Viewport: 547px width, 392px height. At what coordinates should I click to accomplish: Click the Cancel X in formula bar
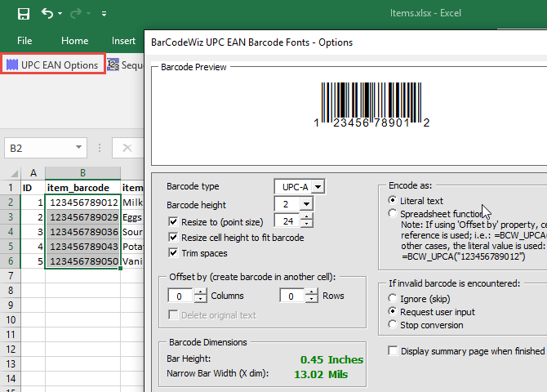click(127, 148)
